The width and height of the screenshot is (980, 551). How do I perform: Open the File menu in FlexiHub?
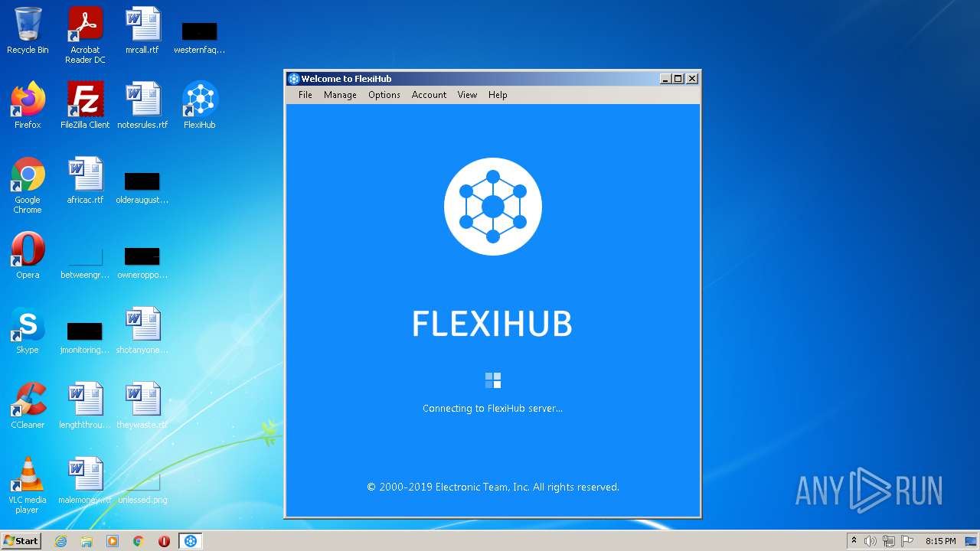(x=305, y=95)
